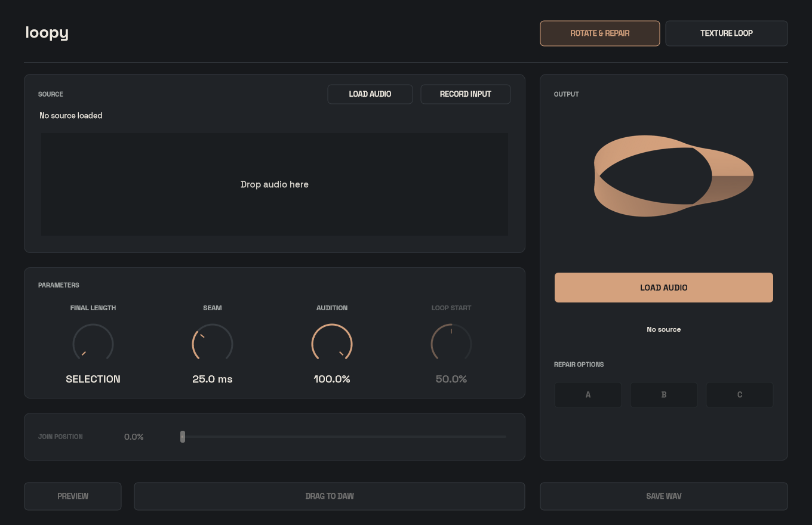Click the '50.0%' loop start value

(451, 379)
